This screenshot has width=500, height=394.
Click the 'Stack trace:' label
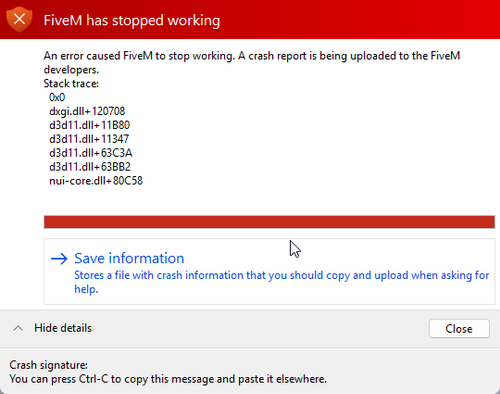[71, 83]
